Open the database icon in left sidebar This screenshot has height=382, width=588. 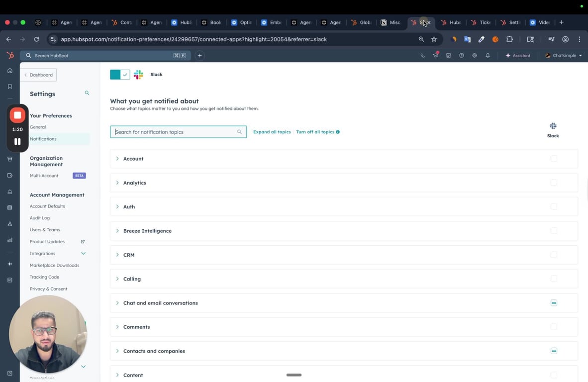tap(10, 208)
